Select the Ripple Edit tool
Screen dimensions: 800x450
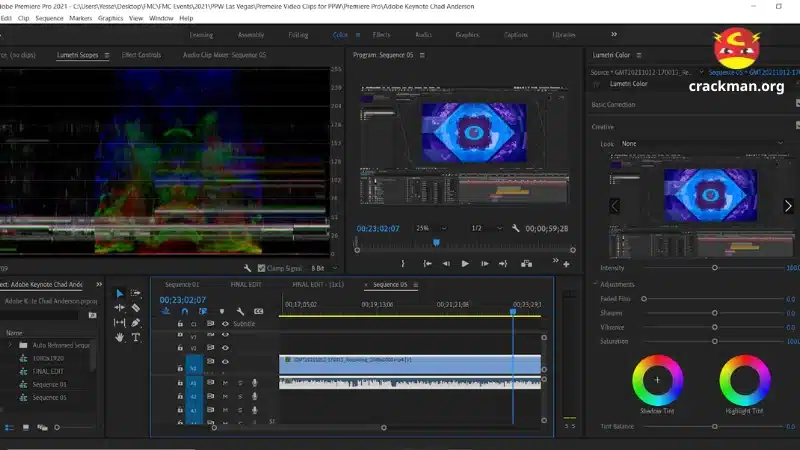(x=119, y=308)
